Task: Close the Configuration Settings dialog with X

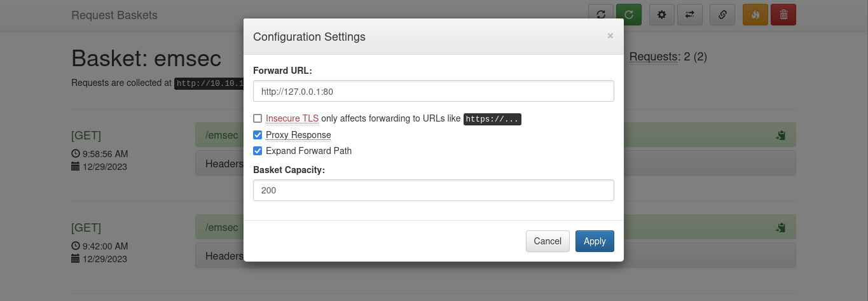Action: pos(610,36)
